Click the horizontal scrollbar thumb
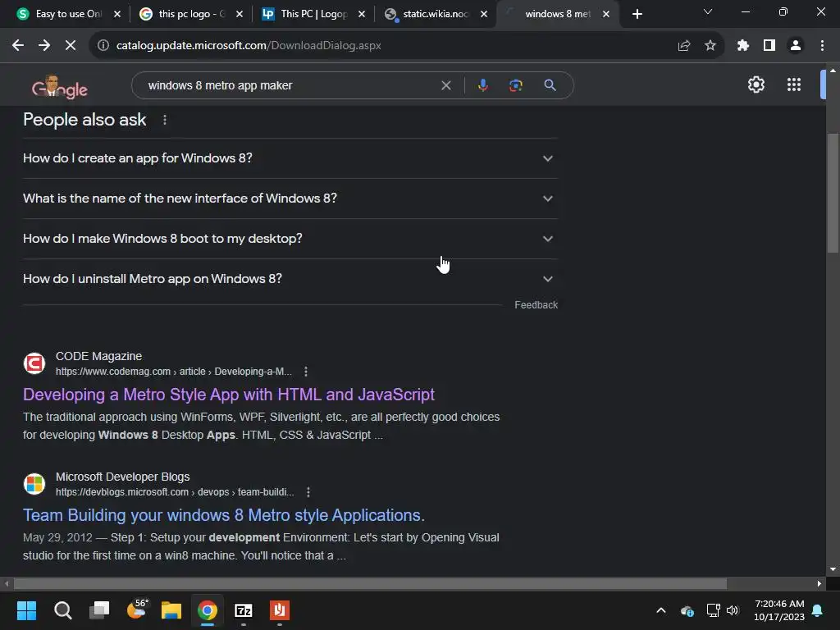 click(370, 583)
